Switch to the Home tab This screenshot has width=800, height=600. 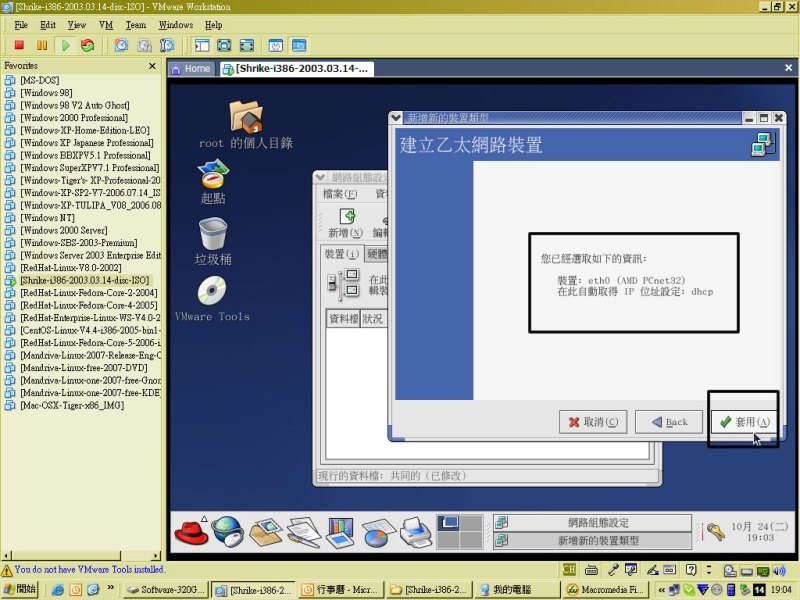point(191,69)
